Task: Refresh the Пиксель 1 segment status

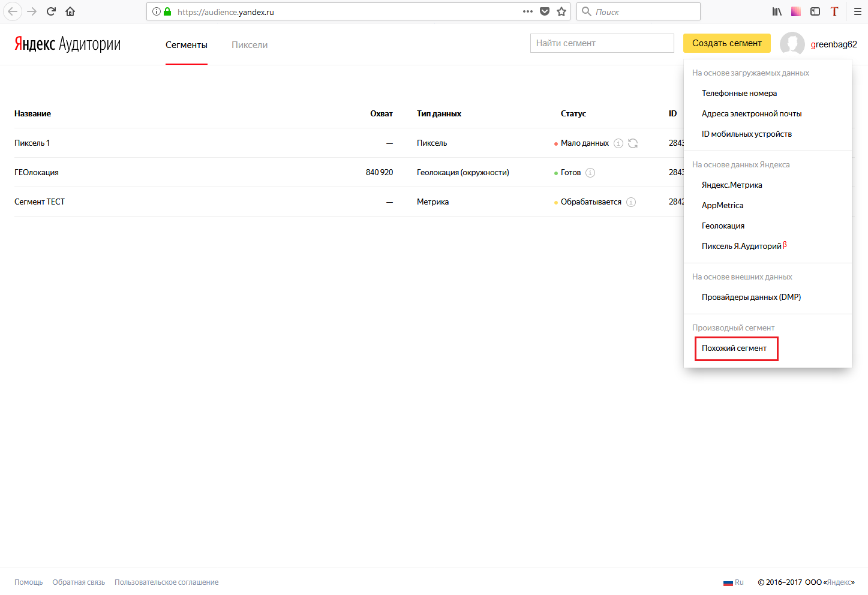Action: (633, 143)
